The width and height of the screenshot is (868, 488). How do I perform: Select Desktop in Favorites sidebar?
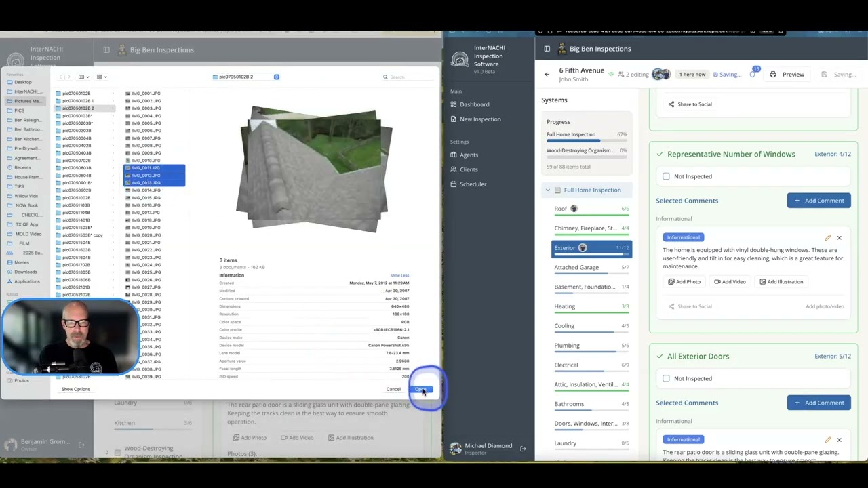(22, 82)
